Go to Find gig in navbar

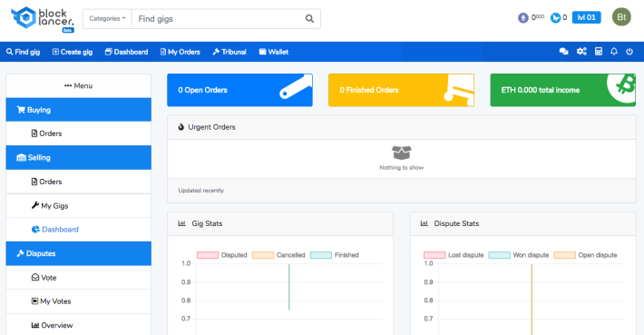point(23,52)
